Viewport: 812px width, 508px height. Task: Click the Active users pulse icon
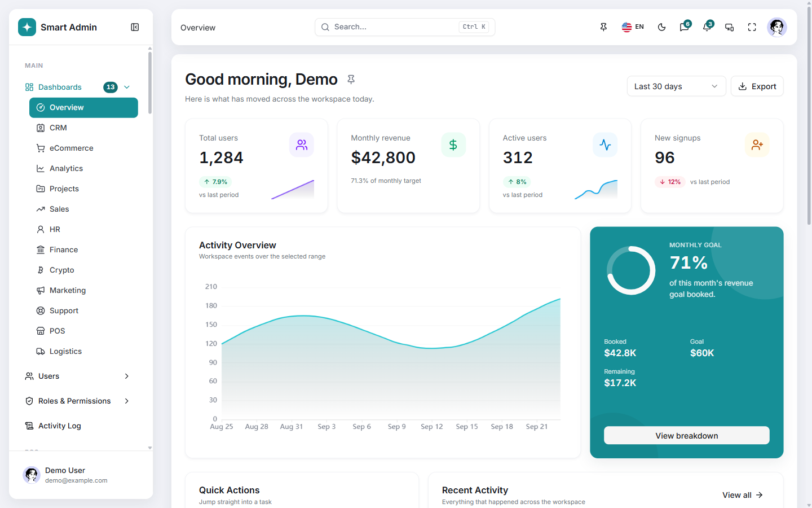coord(605,145)
